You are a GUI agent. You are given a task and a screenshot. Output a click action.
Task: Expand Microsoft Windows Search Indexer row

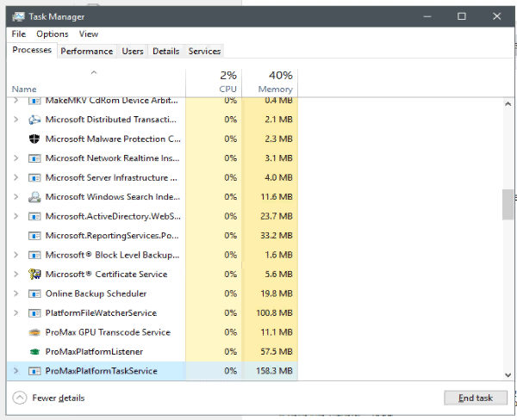tap(16, 196)
